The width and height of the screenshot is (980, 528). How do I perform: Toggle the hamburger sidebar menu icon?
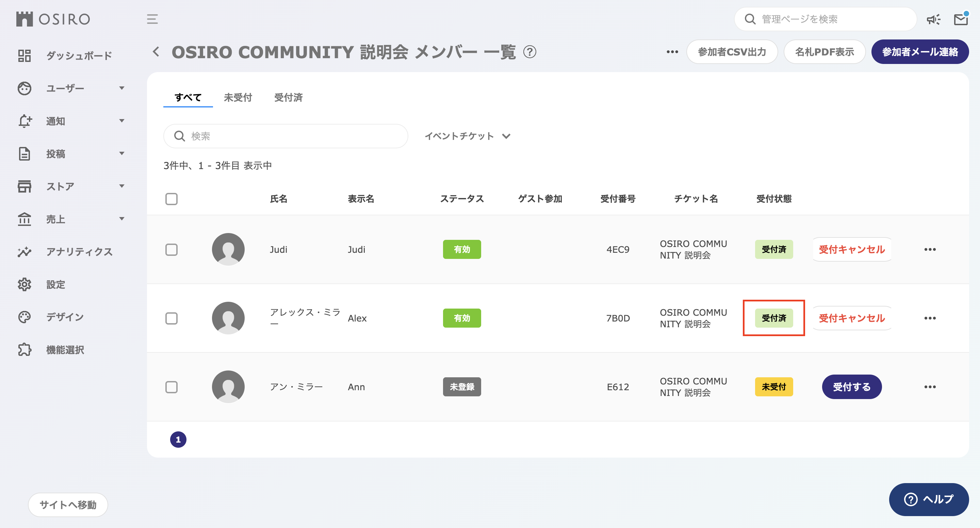point(152,19)
